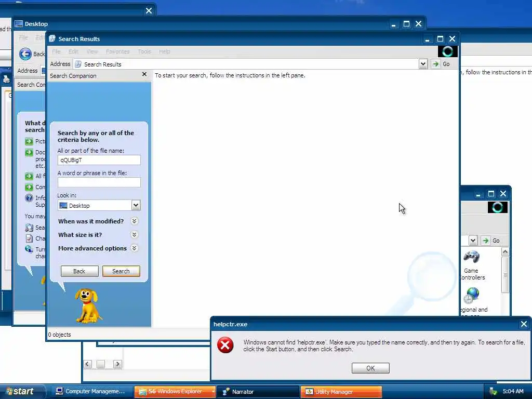Image resolution: width=532 pixels, height=399 pixels.
Task: Click the Regional and Language globe icon
Action: point(472,295)
